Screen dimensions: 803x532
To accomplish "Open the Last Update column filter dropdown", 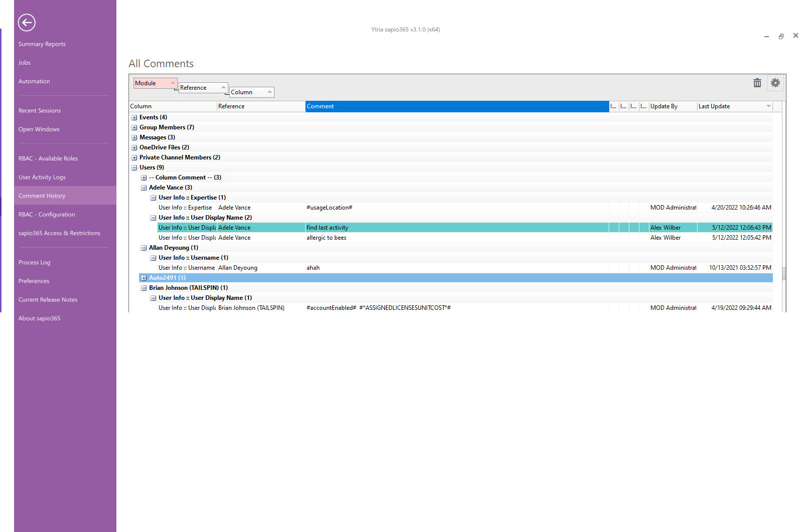I will tap(768, 106).
